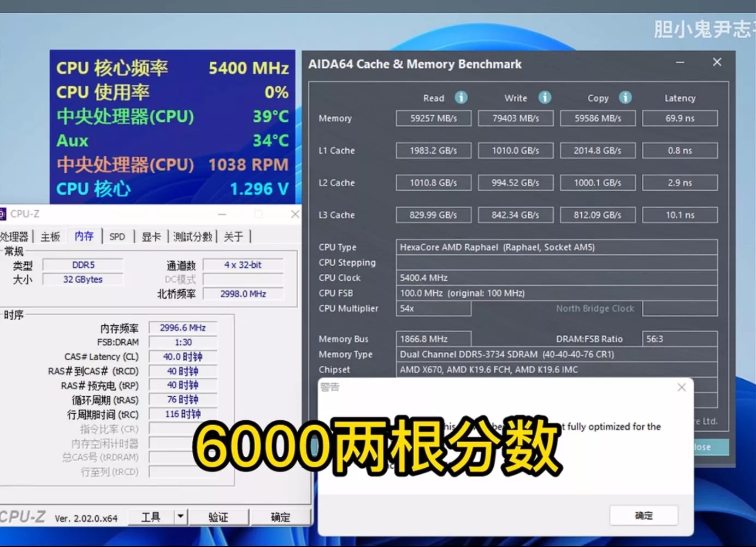756x547 pixels.
Task: Close the AIDA64 Cache & Memory Benchmark window
Action: click(717, 62)
